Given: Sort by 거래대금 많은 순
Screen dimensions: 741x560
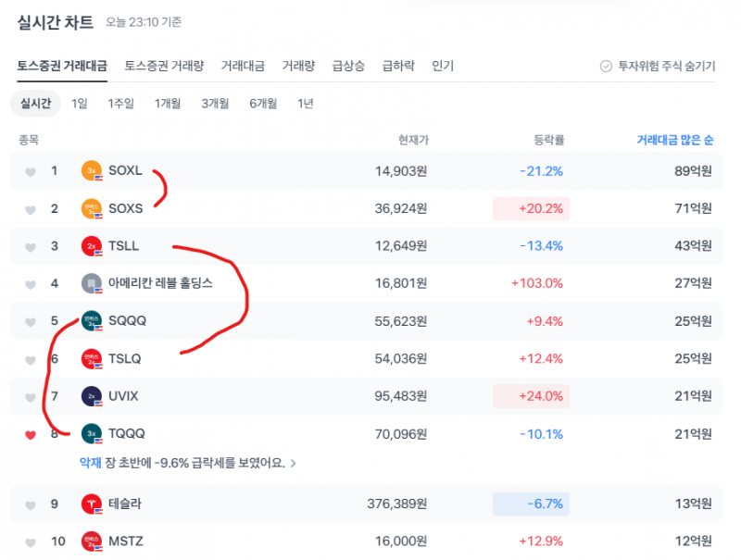Looking at the screenshot, I should 675,140.
